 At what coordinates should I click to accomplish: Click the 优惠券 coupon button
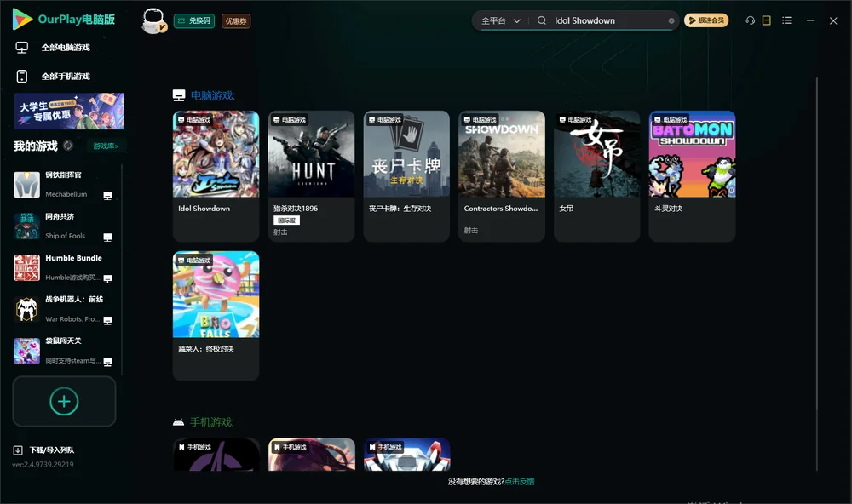[x=236, y=20]
